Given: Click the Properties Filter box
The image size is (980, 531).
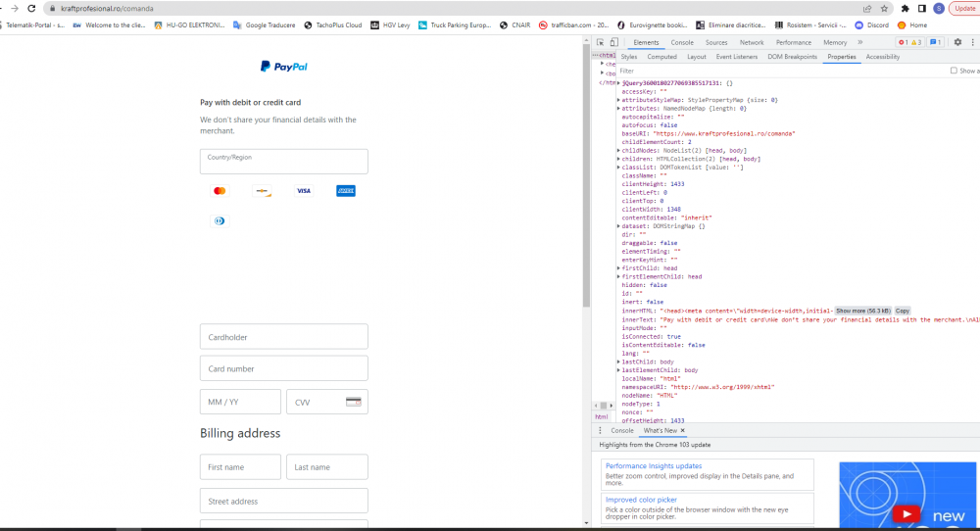Looking at the screenshot, I should [781, 71].
